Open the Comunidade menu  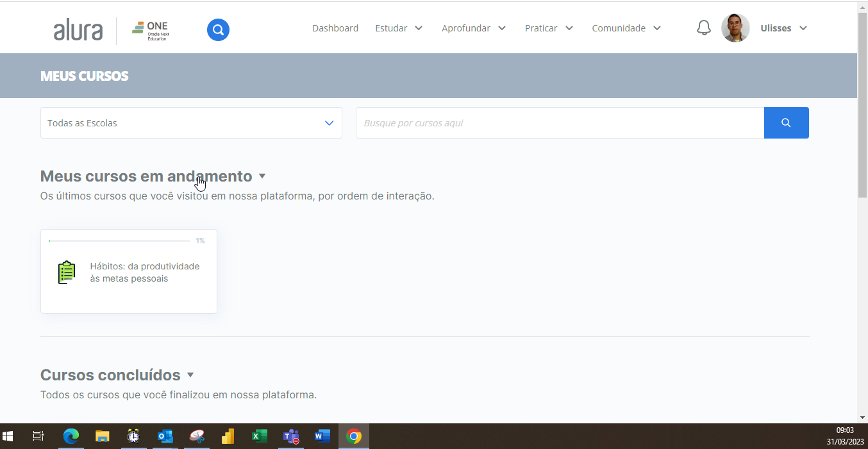[626, 28]
